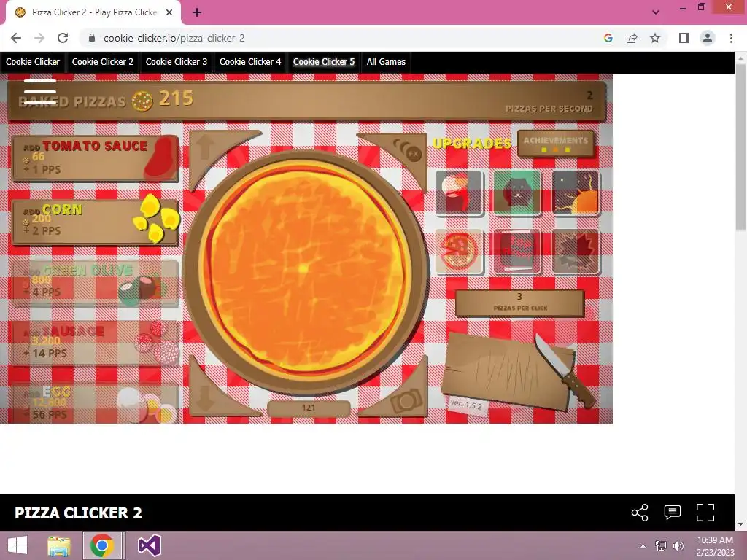Click the page vertical scrollbar
Screen dimensions: 747x560
[x=740, y=147]
